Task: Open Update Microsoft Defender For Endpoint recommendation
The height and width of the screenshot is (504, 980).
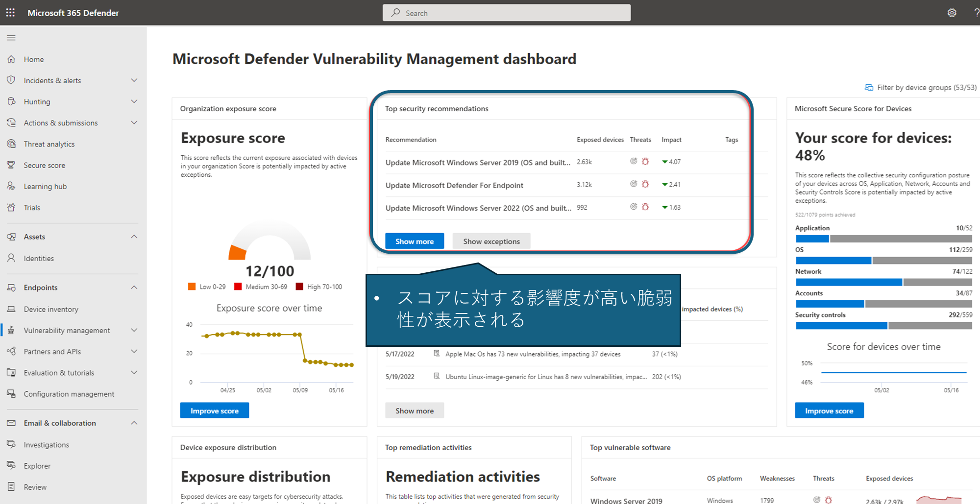Action: click(454, 185)
